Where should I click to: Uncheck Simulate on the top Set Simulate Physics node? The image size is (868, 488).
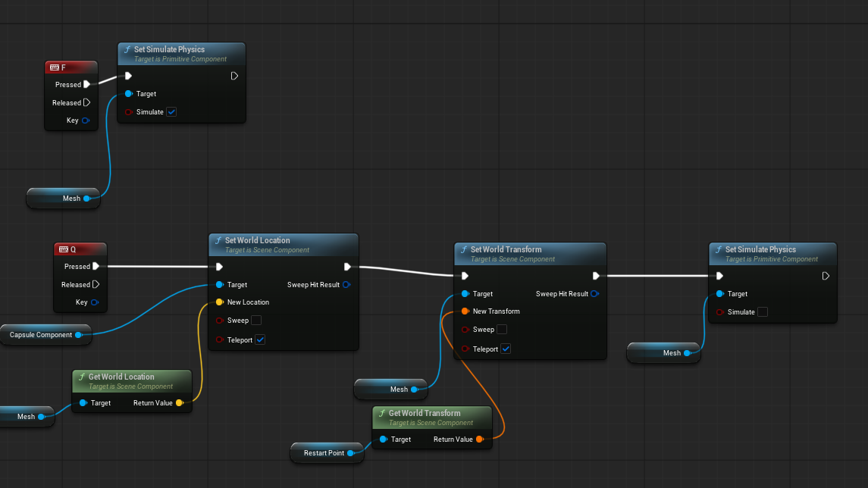171,111
